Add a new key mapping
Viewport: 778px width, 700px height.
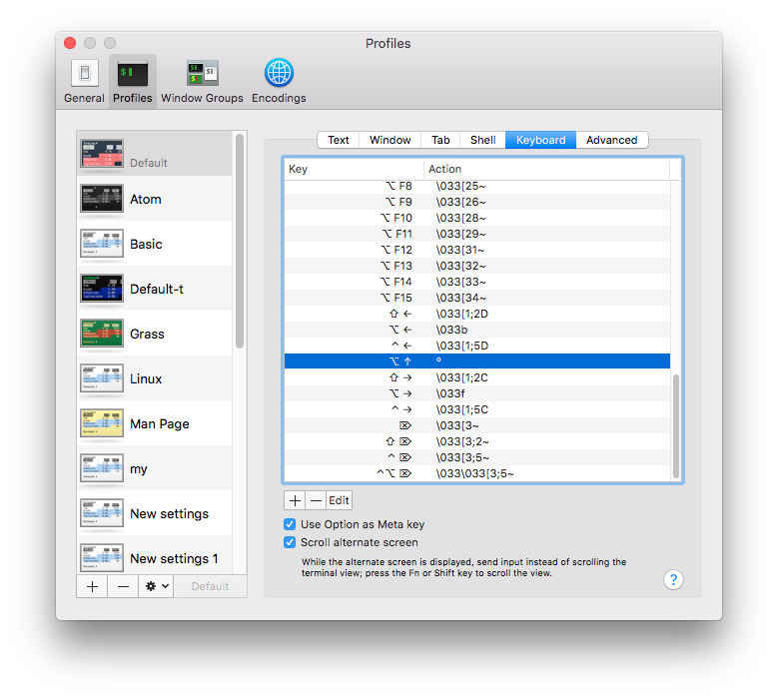click(x=295, y=500)
